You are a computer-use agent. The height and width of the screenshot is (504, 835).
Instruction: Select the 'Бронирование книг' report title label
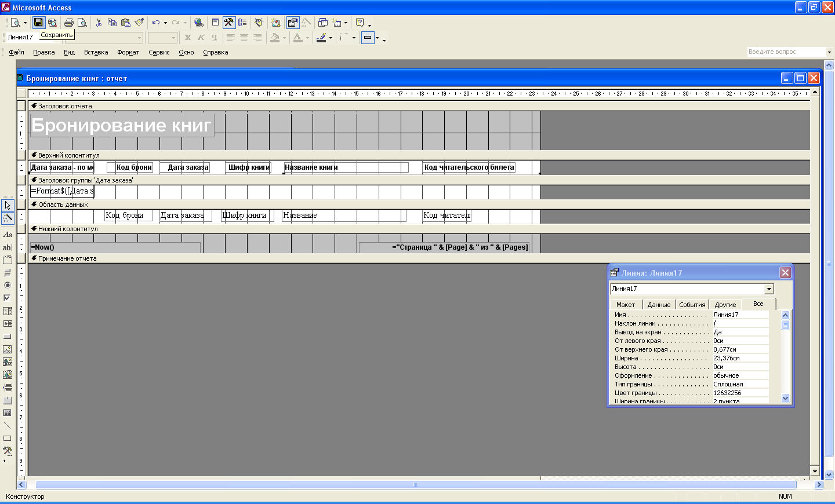(121, 125)
